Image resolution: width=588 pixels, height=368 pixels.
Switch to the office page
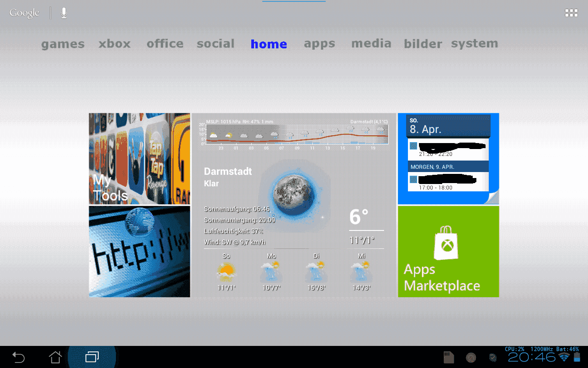(x=165, y=44)
